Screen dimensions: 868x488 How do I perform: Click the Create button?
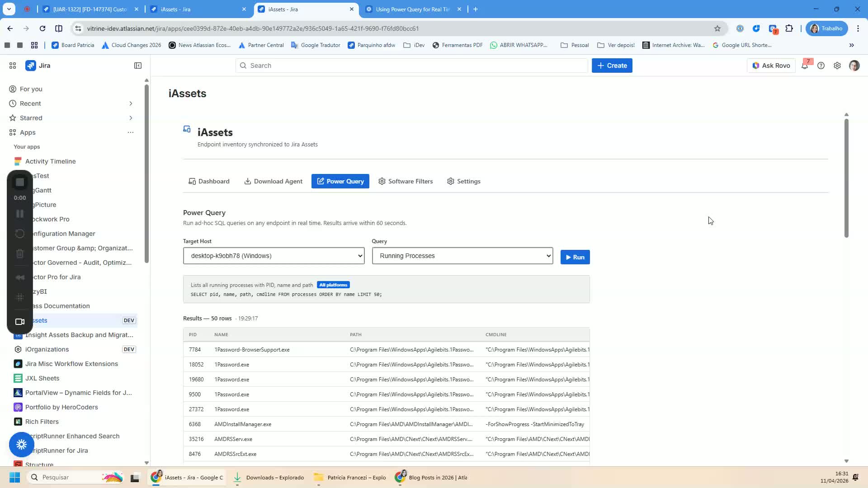click(612, 66)
